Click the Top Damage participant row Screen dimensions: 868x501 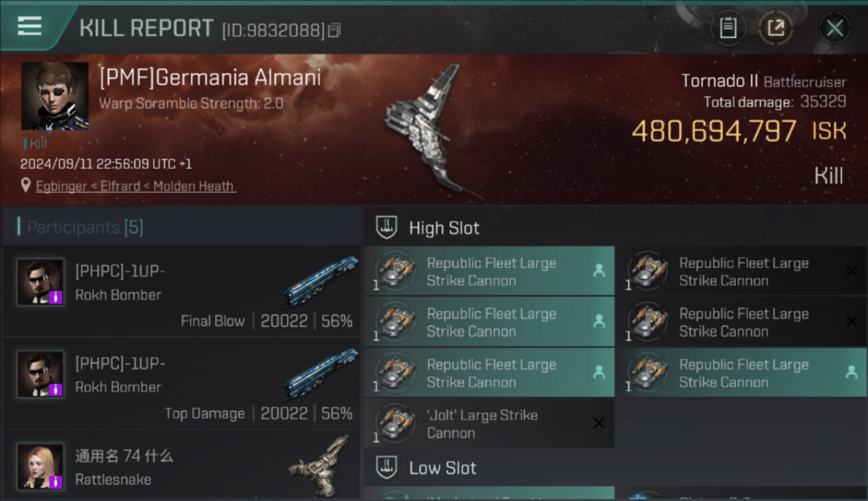182,383
